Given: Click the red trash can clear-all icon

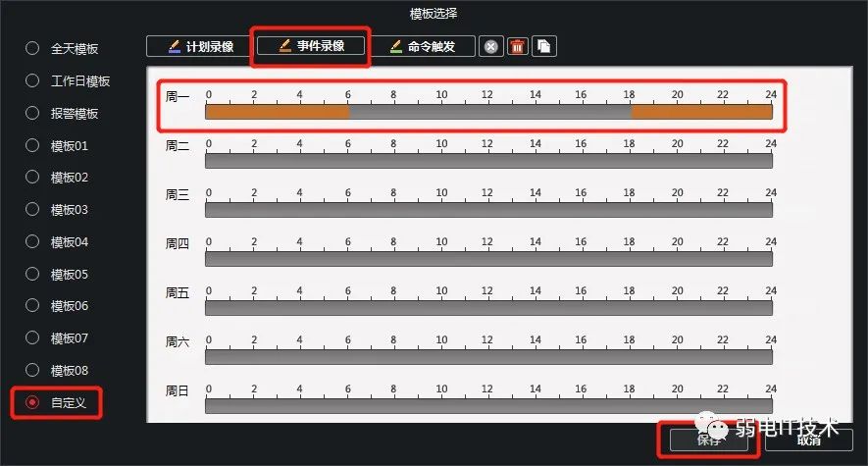Looking at the screenshot, I should [518, 46].
